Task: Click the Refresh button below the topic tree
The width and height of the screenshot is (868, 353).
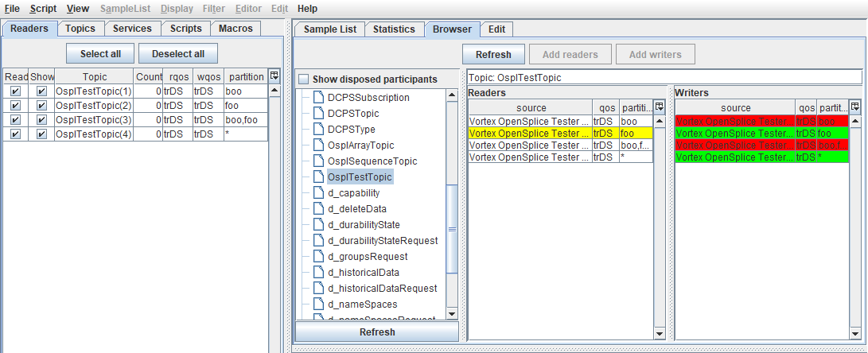Action: 377,332
